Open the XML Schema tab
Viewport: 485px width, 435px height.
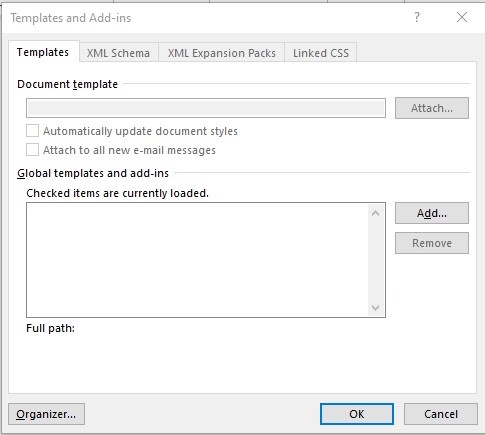pos(118,53)
